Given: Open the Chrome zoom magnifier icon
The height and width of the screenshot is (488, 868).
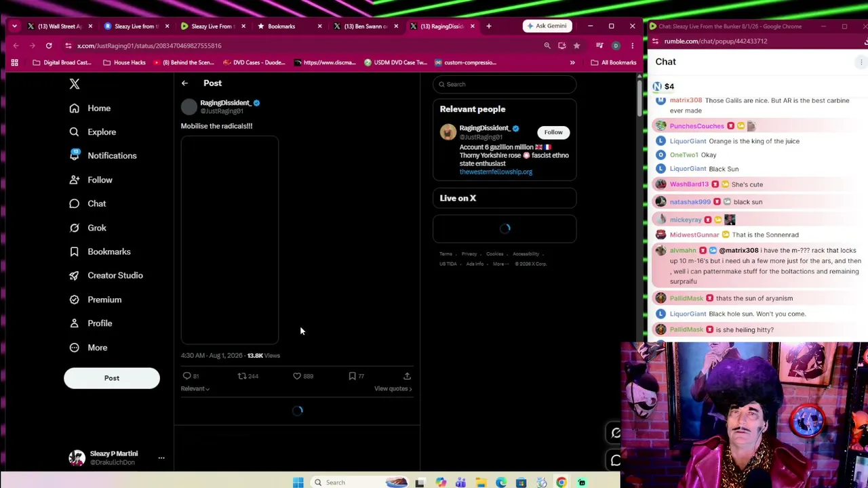Looking at the screenshot, I should coord(547,46).
